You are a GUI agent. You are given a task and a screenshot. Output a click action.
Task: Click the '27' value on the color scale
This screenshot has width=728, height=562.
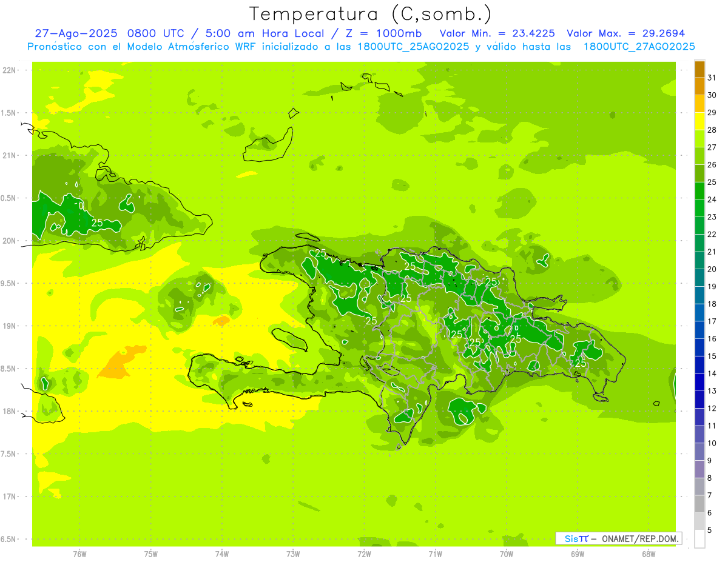click(712, 147)
